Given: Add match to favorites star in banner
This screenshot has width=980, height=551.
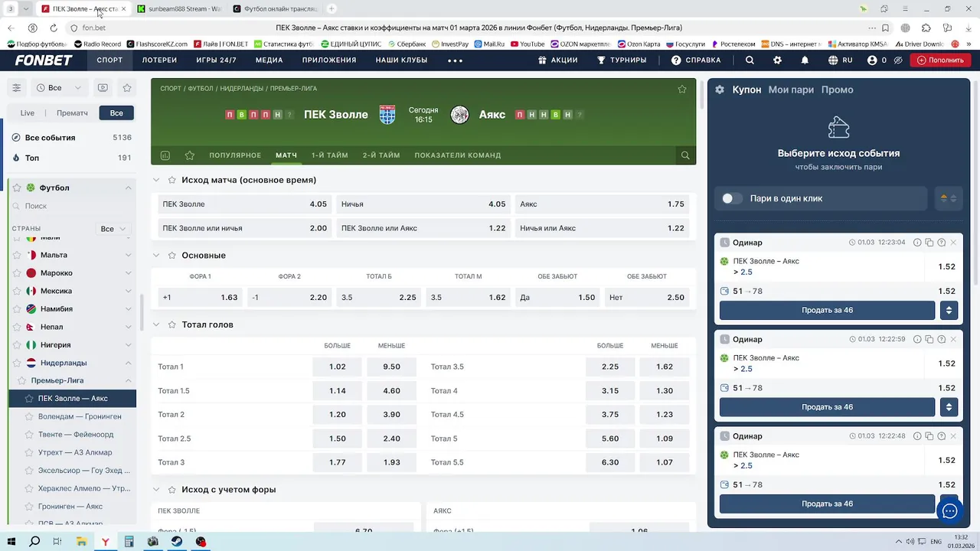Looking at the screenshot, I should click(682, 89).
